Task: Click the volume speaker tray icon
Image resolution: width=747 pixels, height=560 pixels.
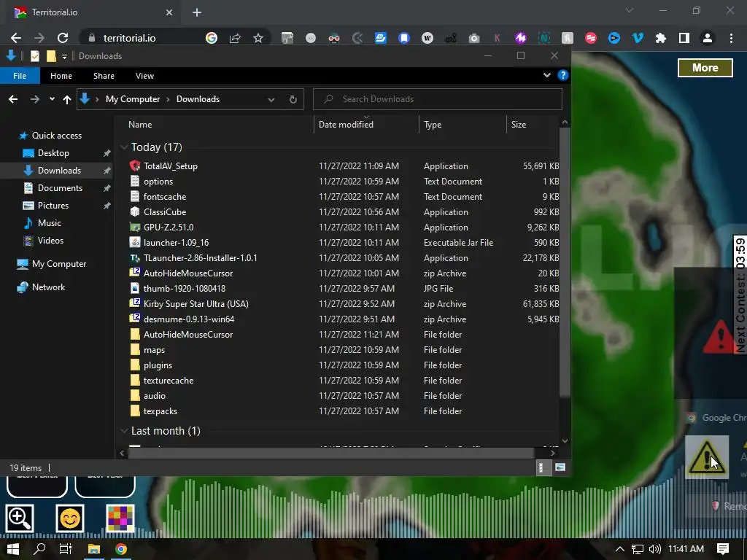Action: click(654, 549)
